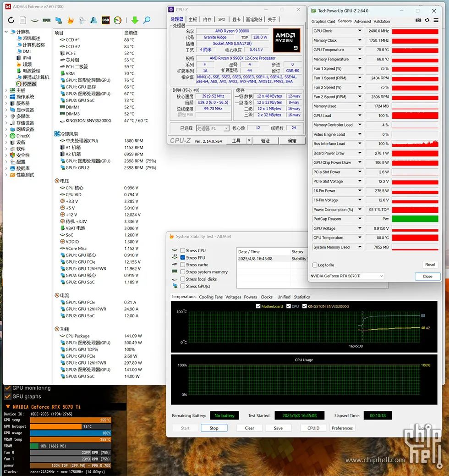
Task: Switch to the 内存 tab in CPU-Z
Action: (x=207, y=19)
